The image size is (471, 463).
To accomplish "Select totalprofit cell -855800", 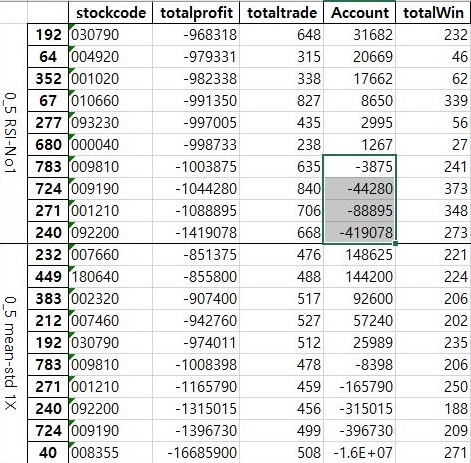I will point(196,277).
